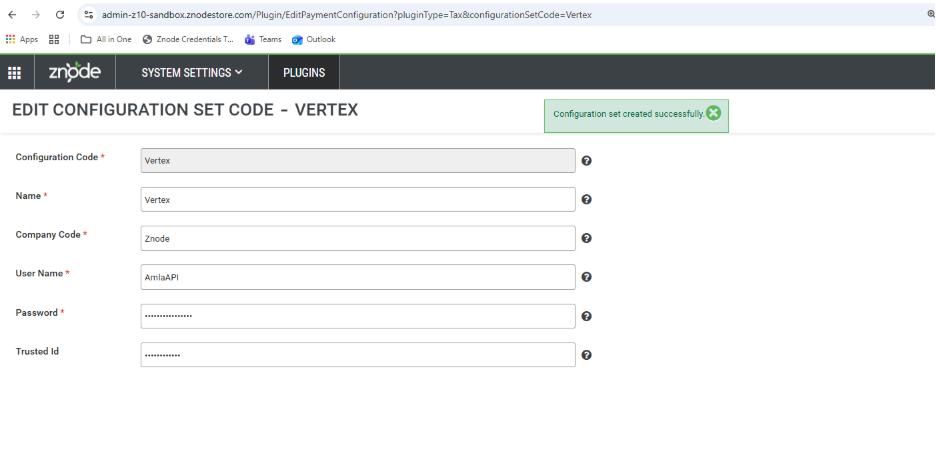Focus the Trusted Id input field
This screenshot has width=936, height=460.
[358, 355]
